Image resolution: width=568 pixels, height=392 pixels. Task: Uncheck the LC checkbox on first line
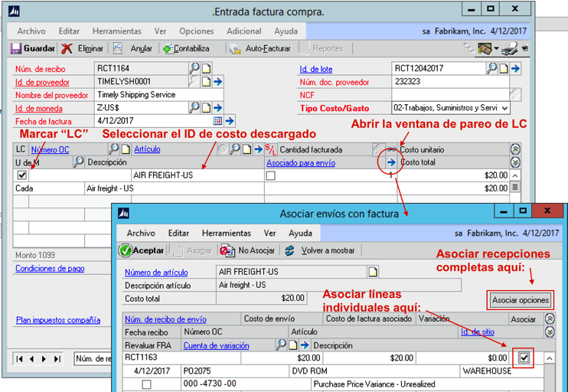pyautogui.click(x=22, y=175)
